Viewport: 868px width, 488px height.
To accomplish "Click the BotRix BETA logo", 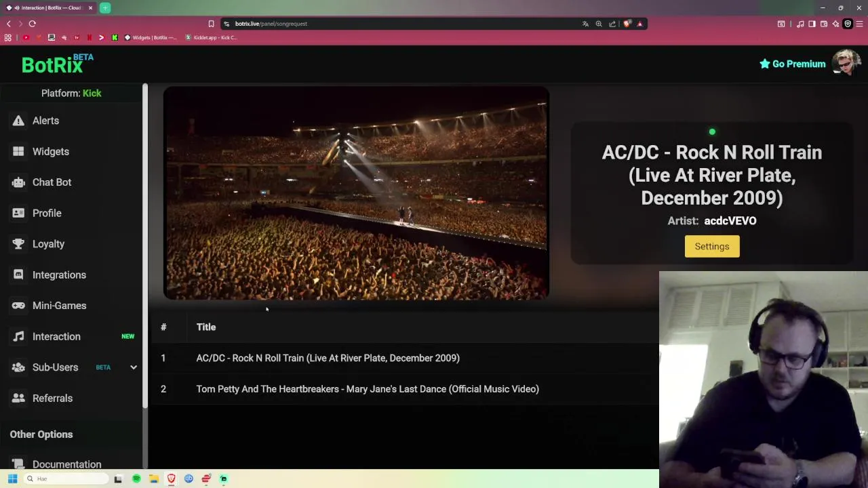I will click(x=58, y=64).
